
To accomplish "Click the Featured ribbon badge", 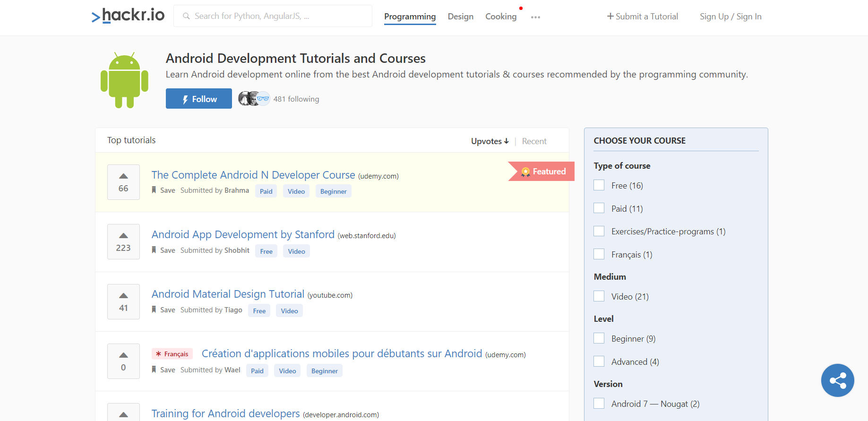I will [541, 172].
